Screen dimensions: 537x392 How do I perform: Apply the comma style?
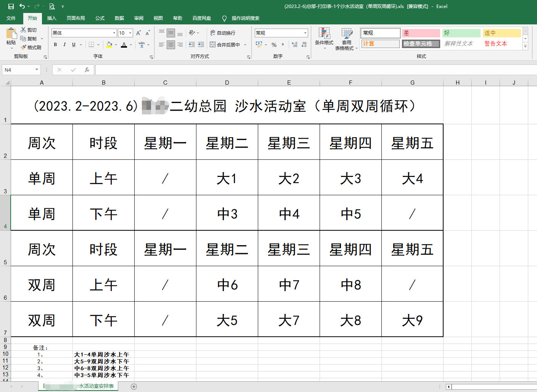coord(283,45)
